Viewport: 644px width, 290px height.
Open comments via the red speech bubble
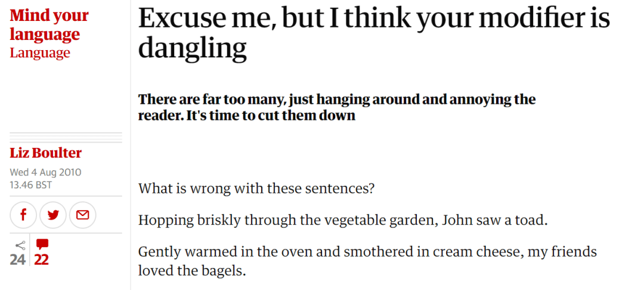(x=42, y=245)
